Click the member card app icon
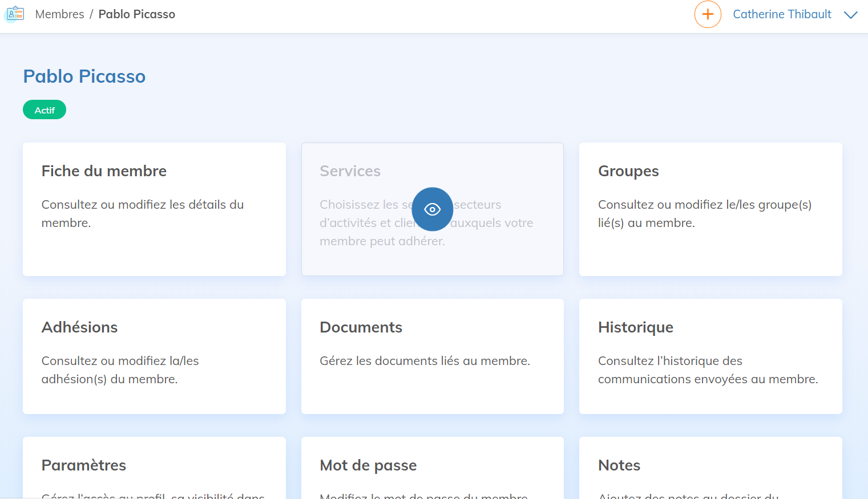The image size is (868, 499). pos(15,14)
